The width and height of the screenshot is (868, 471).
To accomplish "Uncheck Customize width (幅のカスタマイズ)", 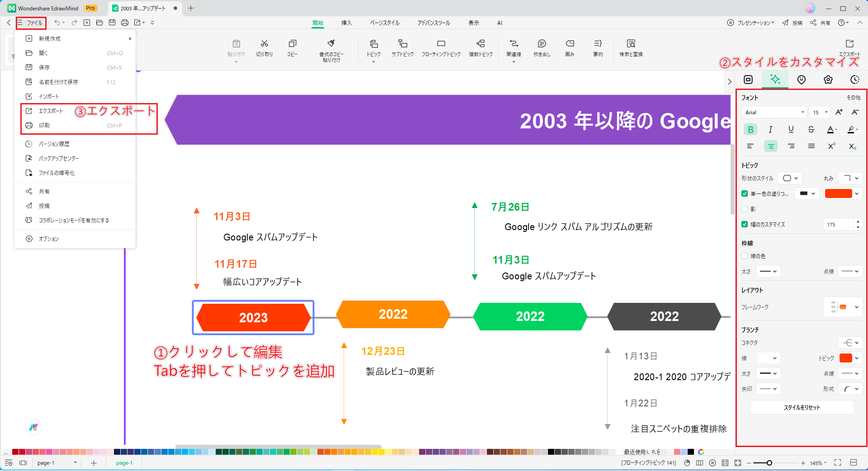I will 745,224.
